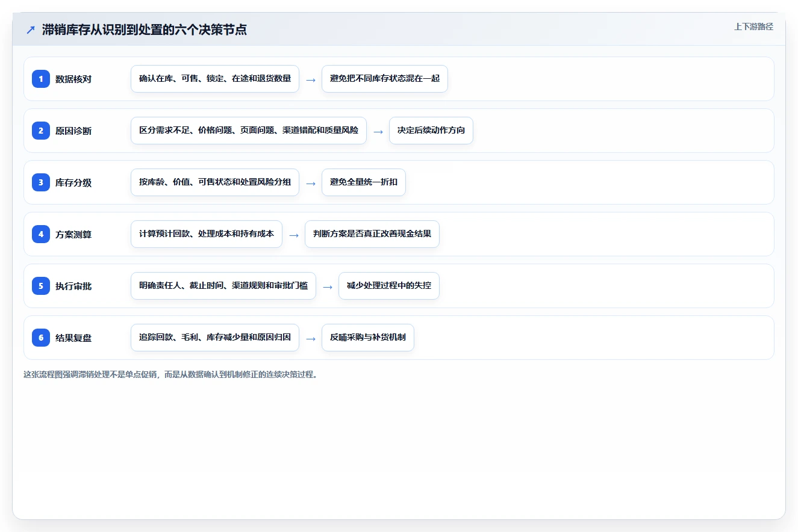Click the footnote starting 这张流程图强调滞销处理
798x532 pixels.
170,374
